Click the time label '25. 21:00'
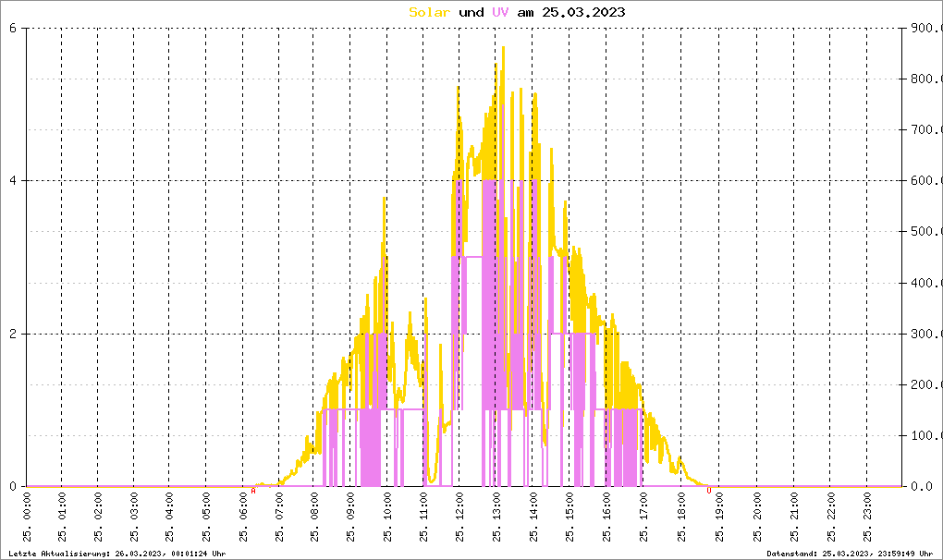Screen dimensions: 943x560 click(x=794, y=517)
